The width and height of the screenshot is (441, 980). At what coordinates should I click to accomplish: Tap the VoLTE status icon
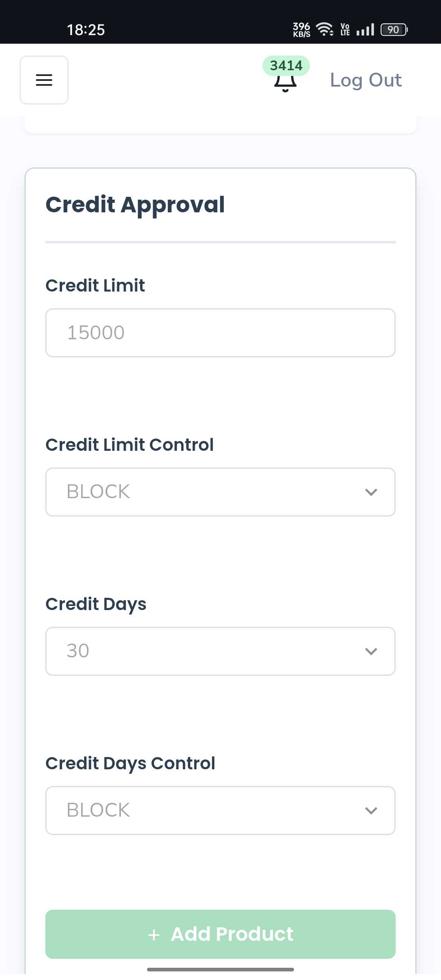[345, 30]
